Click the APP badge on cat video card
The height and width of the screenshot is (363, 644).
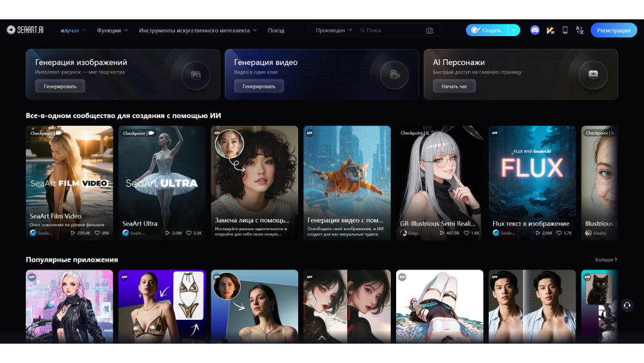pyautogui.click(x=310, y=133)
